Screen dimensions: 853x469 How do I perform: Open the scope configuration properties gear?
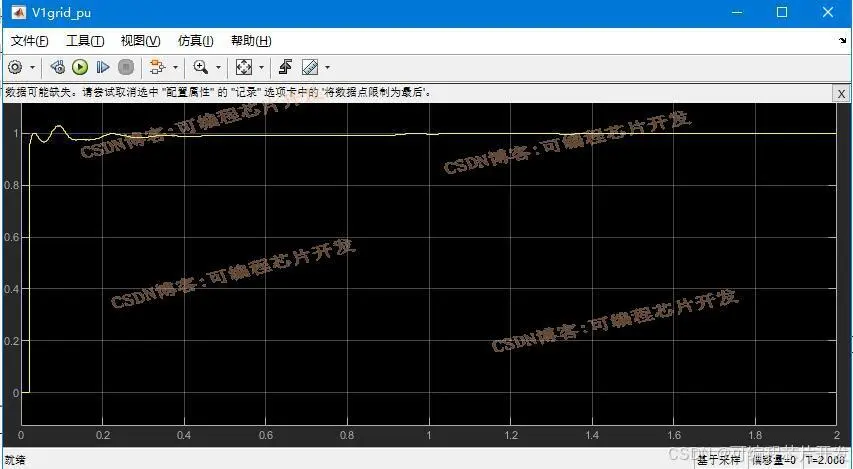pyautogui.click(x=15, y=67)
